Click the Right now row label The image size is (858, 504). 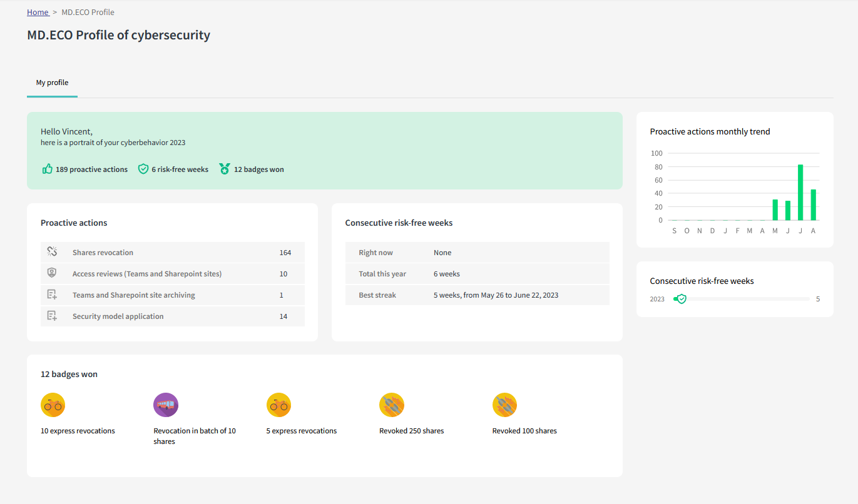(x=376, y=253)
